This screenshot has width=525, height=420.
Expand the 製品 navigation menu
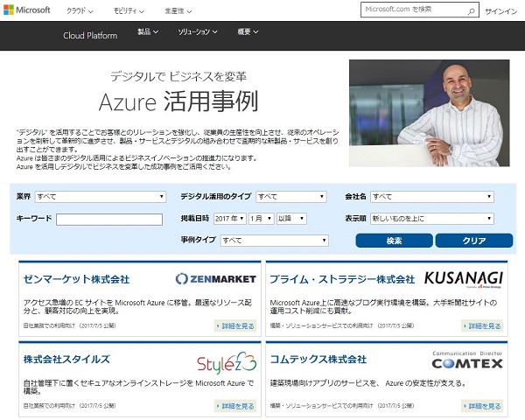[x=148, y=31]
